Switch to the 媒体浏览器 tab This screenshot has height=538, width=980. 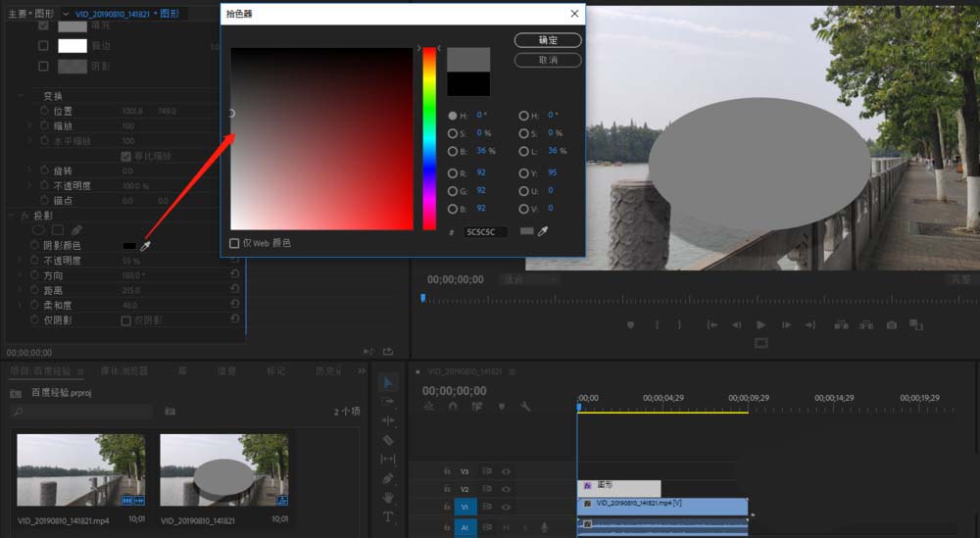point(124,371)
